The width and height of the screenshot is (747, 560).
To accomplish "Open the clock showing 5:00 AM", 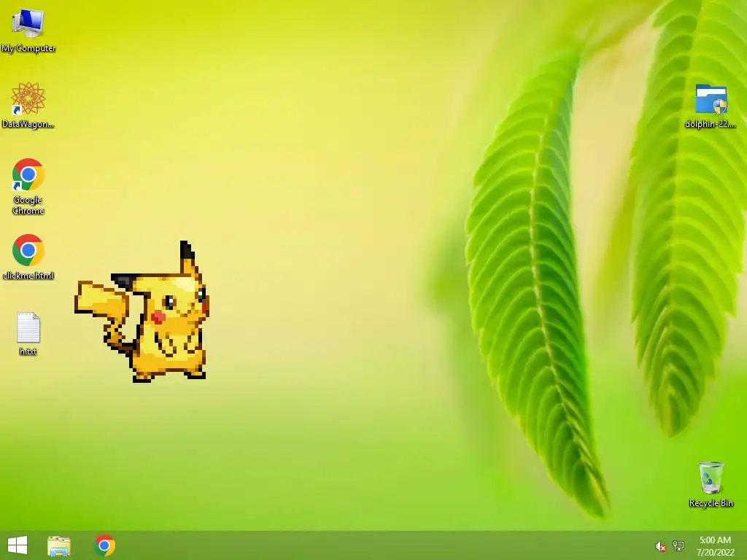I will [715, 546].
